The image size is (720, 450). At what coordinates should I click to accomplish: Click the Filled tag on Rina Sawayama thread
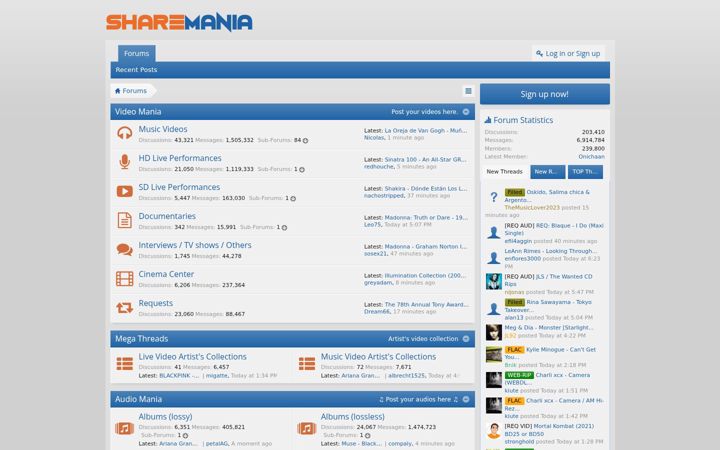click(x=515, y=302)
